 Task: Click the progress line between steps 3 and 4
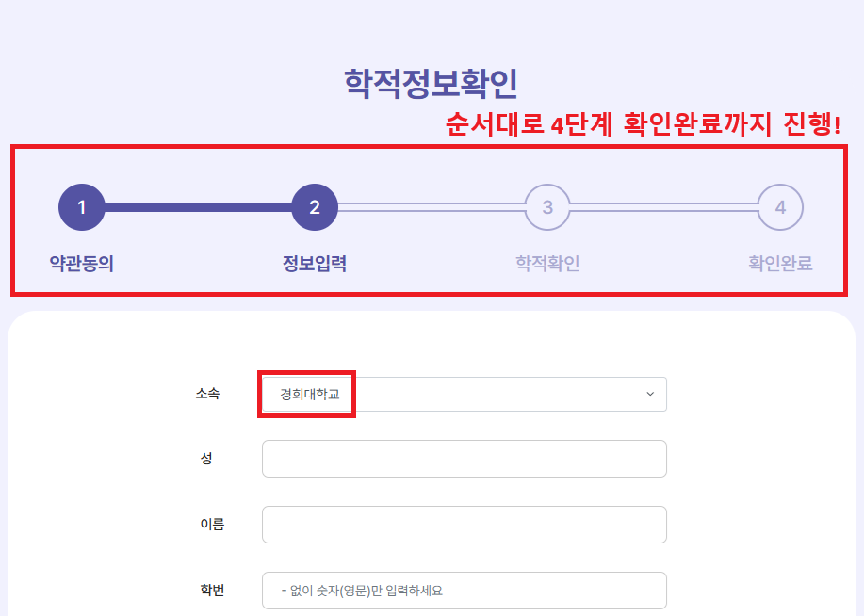click(664, 207)
